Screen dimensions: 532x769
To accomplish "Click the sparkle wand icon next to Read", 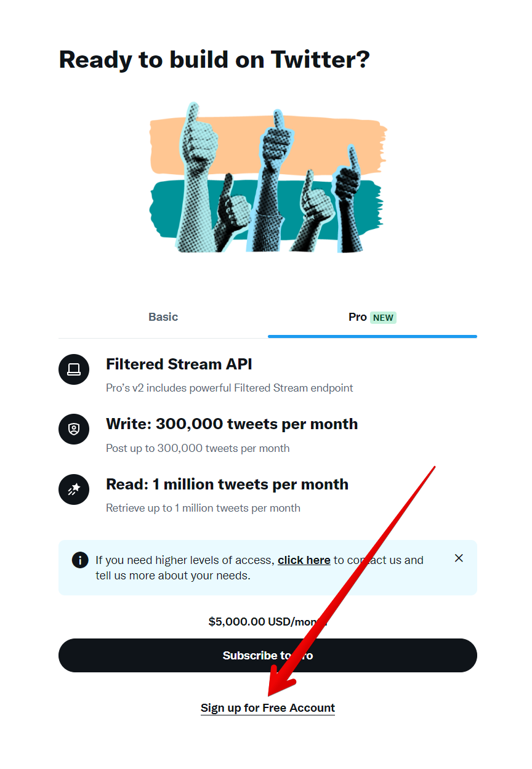I will coord(74,489).
